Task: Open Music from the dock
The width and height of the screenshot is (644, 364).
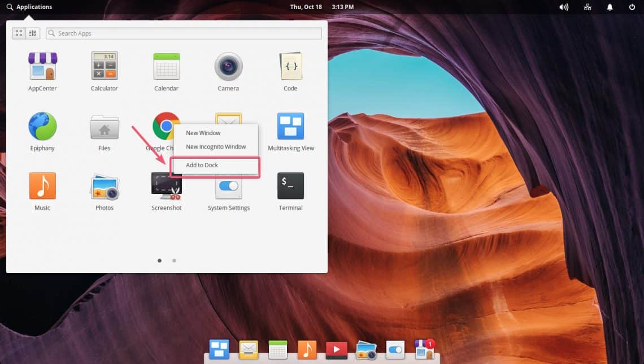Action: click(x=307, y=350)
